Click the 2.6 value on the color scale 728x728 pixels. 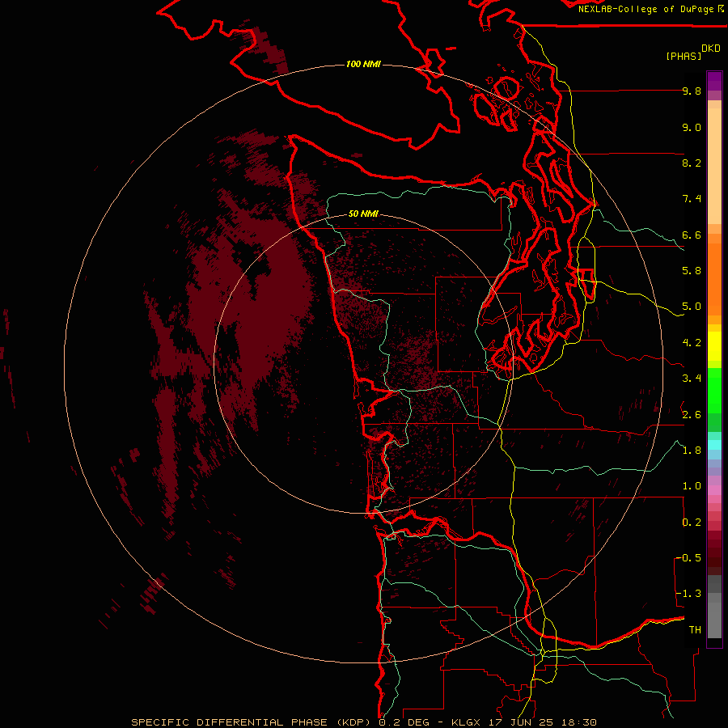[x=692, y=415]
